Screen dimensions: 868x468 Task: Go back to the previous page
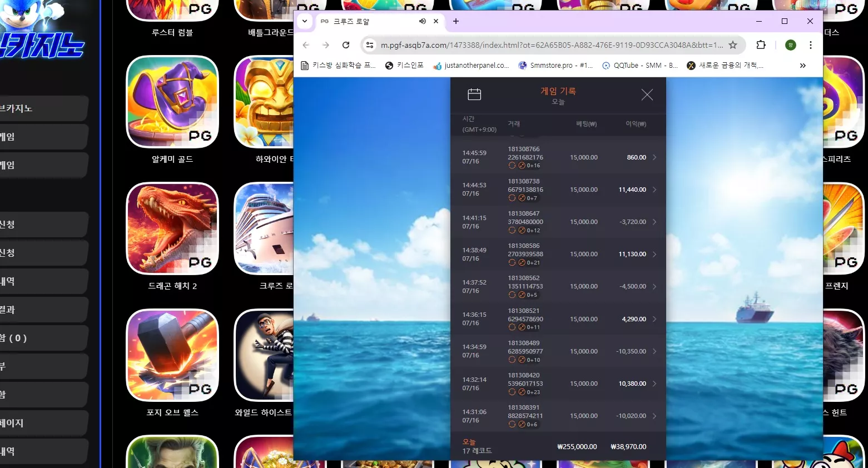tap(306, 45)
